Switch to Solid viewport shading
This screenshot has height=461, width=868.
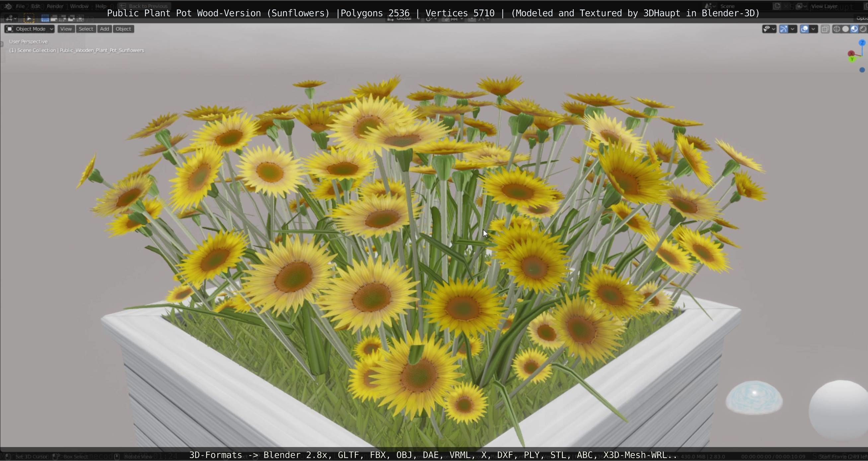point(845,29)
